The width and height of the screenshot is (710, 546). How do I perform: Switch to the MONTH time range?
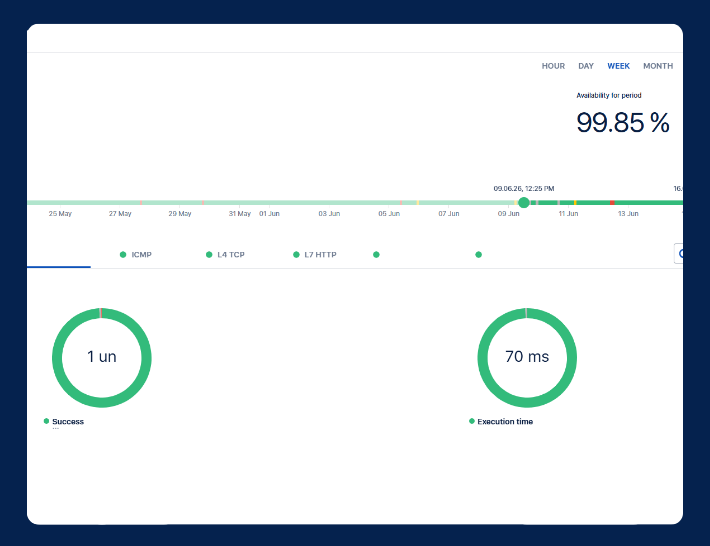point(657,66)
